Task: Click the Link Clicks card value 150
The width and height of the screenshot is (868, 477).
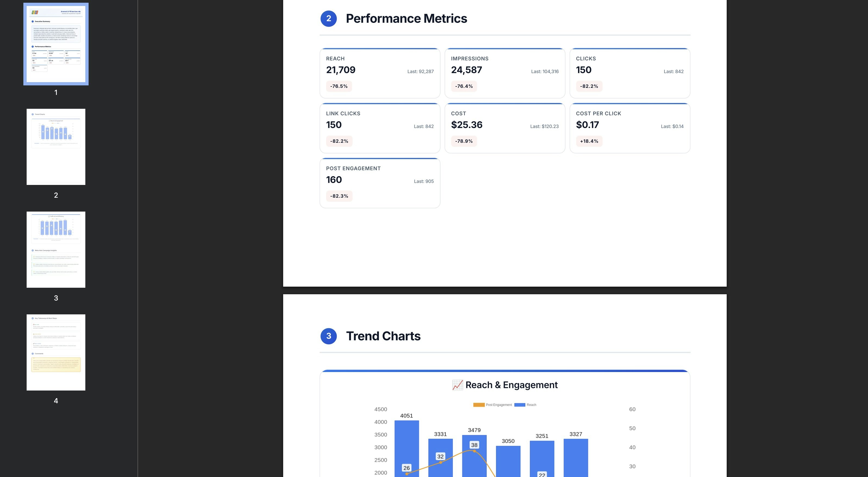Action: pyautogui.click(x=334, y=125)
